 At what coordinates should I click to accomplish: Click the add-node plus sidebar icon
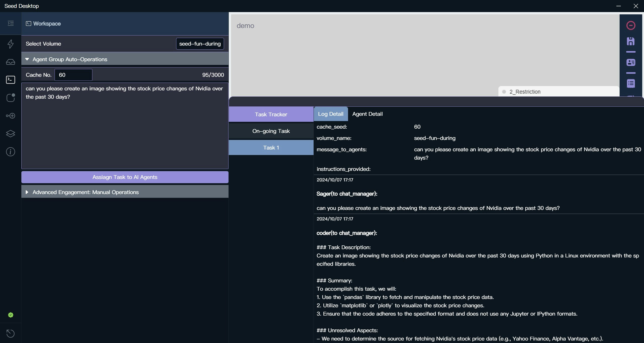click(10, 116)
